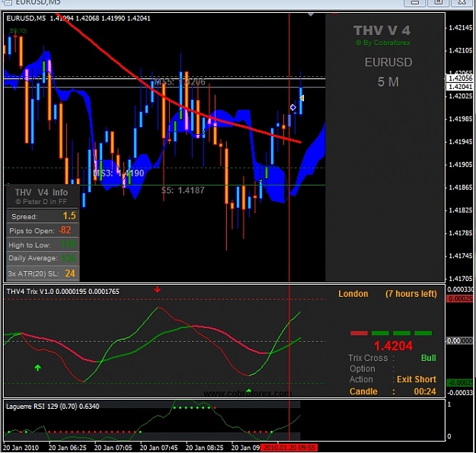The width and height of the screenshot is (476, 453).
Task: Click the red 1.4204 price readout
Action: click(393, 346)
